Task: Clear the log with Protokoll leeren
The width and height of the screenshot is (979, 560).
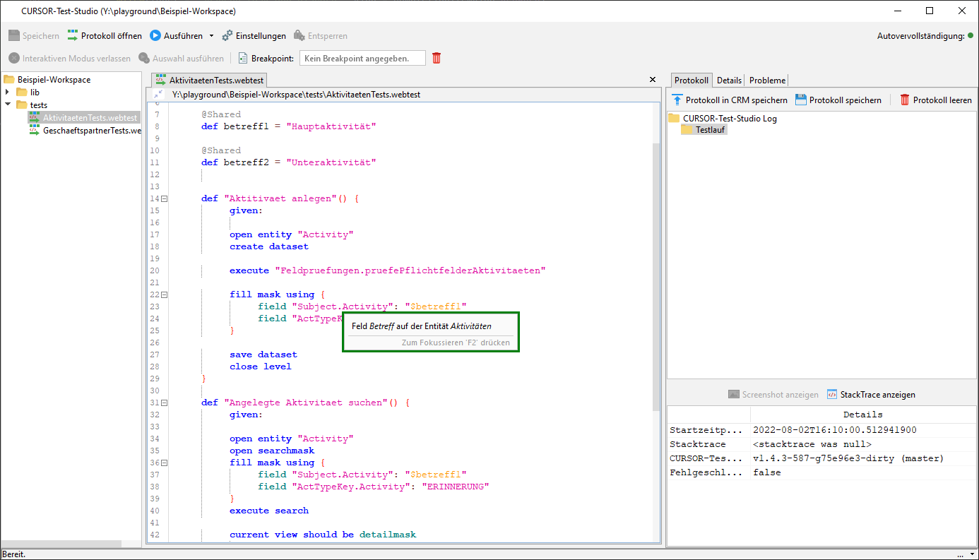Action: pyautogui.click(x=905, y=100)
